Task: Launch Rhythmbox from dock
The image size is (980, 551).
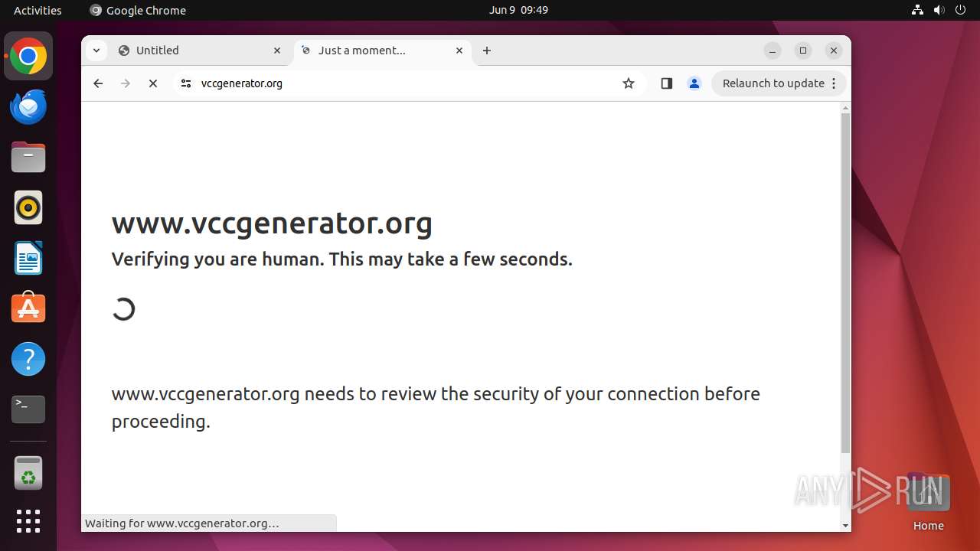Action: pyautogui.click(x=28, y=207)
